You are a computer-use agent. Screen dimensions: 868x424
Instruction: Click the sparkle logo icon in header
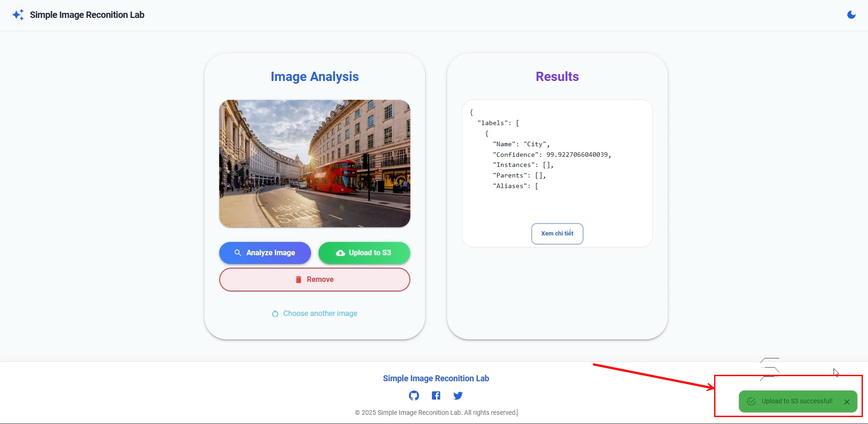point(18,15)
